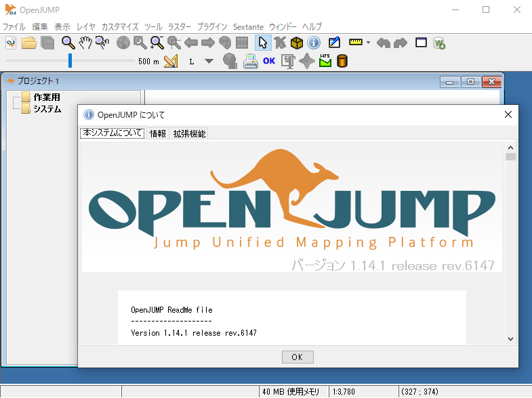Adjust the zoom scale slider handle

(x=70, y=61)
